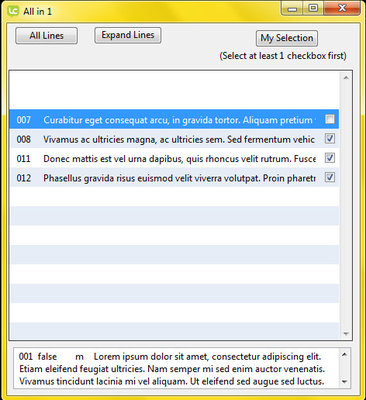366x400 pixels.
Task: Uncheck the checkbox for line 008
Action: [330, 139]
